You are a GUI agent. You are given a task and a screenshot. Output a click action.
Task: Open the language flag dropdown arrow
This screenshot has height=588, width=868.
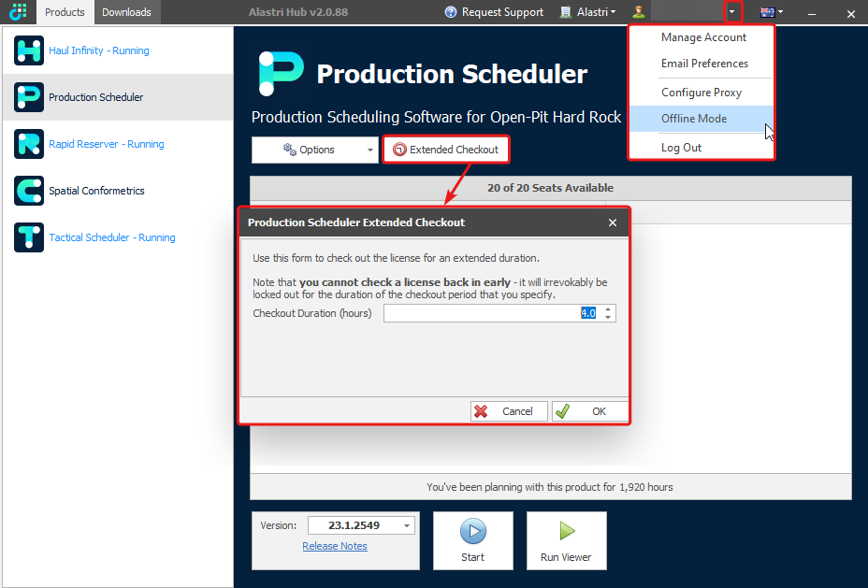[780, 11]
